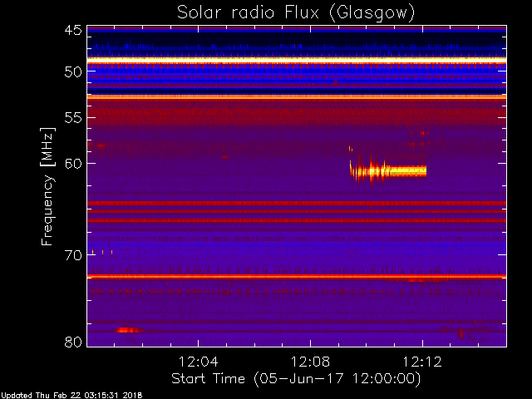Screen dimensions: 532x399
Task: Click the 45 frequency tick label
Action: tap(73, 30)
